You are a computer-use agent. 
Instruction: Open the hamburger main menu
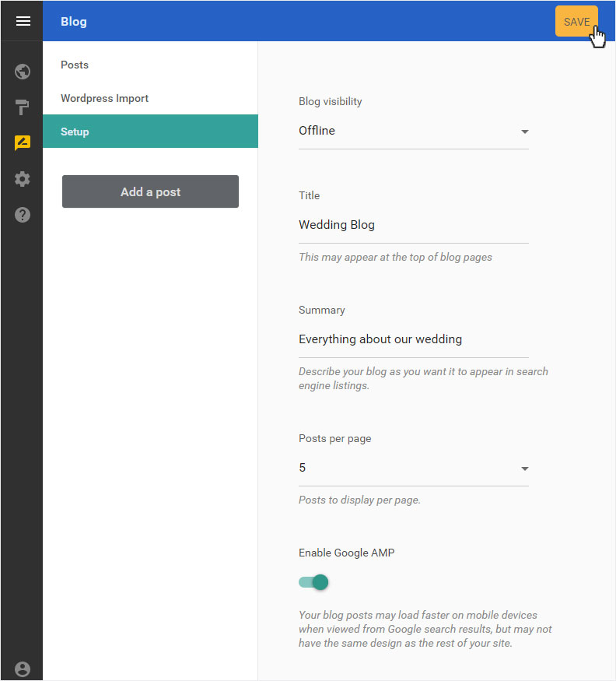23,21
